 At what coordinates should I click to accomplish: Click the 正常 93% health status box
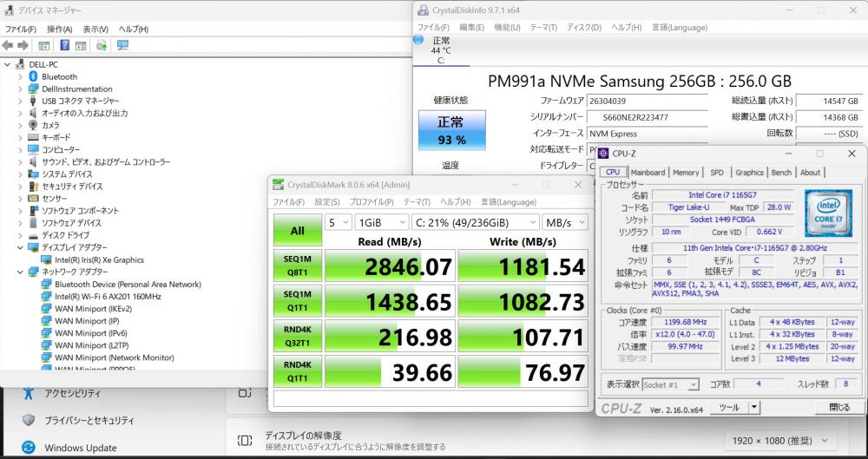pyautogui.click(x=450, y=130)
